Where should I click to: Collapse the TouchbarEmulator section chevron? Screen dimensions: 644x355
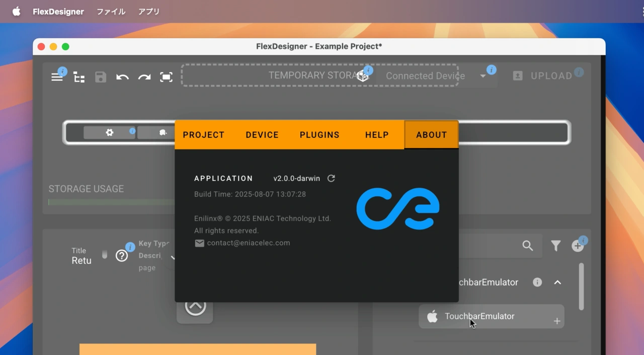pyautogui.click(x=557, y=282)
